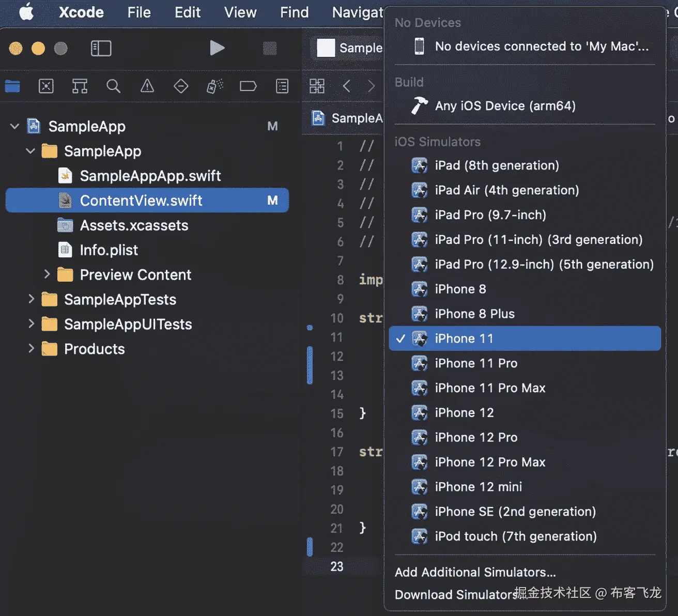Expand the SampleAppTests folder
This screenshot has width=678, height=616.
coord(31,299)
